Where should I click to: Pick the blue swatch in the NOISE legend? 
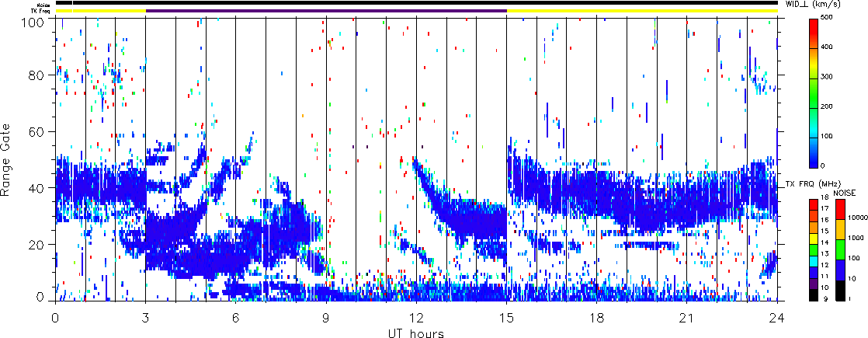(x=840, y=270)
